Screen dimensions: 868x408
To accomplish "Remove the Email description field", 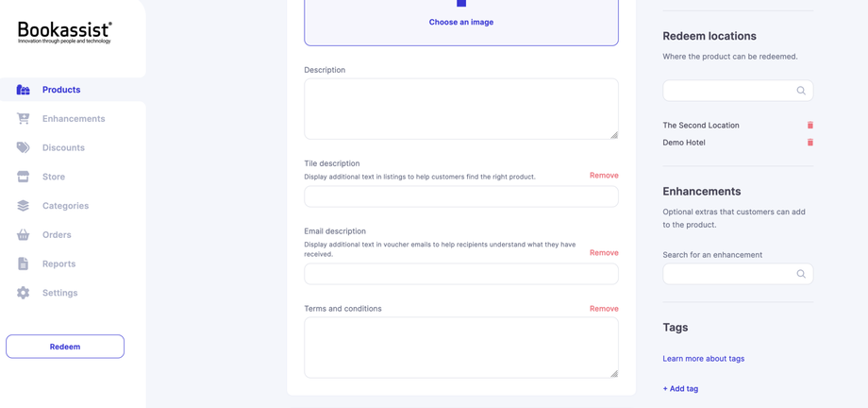I will coord(604,253).
